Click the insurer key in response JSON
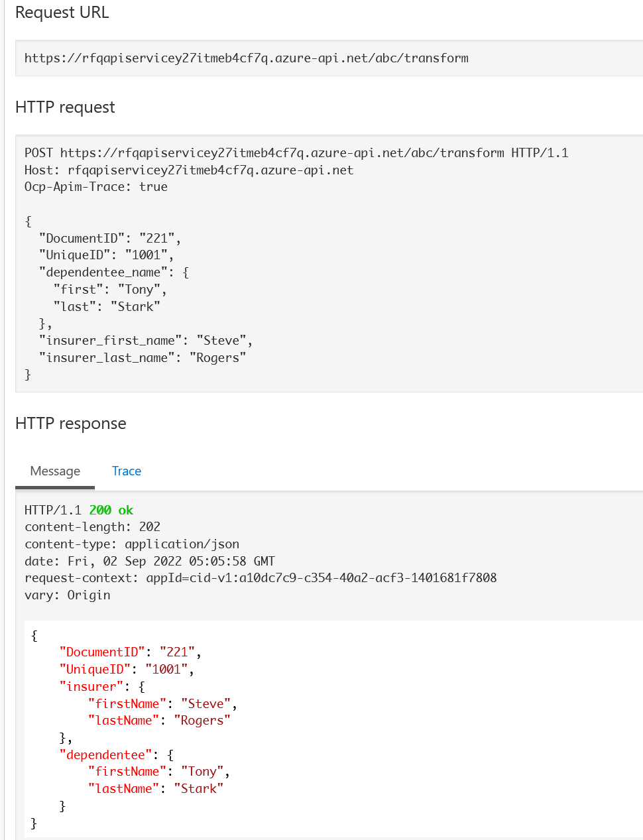 pos(92,687)
